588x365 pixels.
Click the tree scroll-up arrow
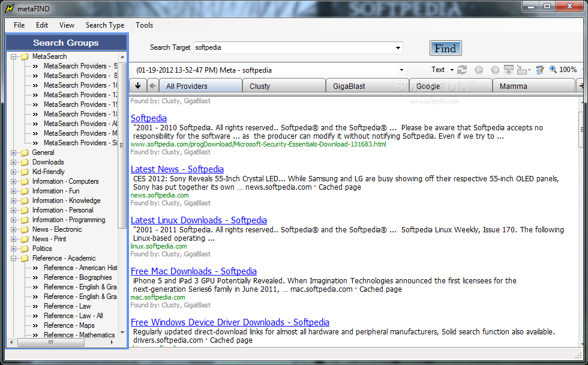tap(122, 56)
